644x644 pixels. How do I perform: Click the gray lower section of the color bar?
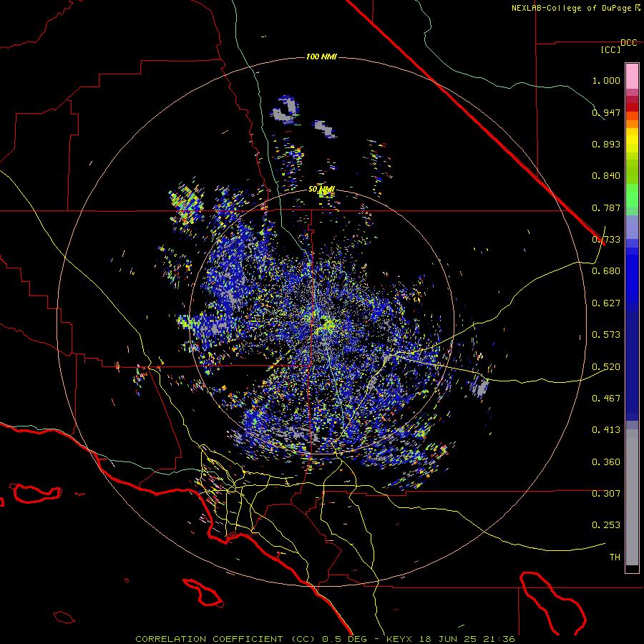point(632,497)
